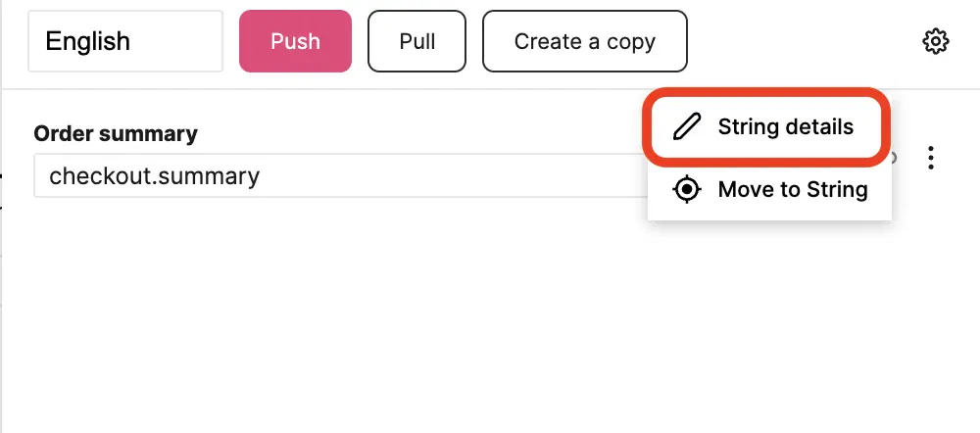The height and width of the screenshot is (433, 980).
Task: Open the settings gear icon
Action: click(936, 42)
